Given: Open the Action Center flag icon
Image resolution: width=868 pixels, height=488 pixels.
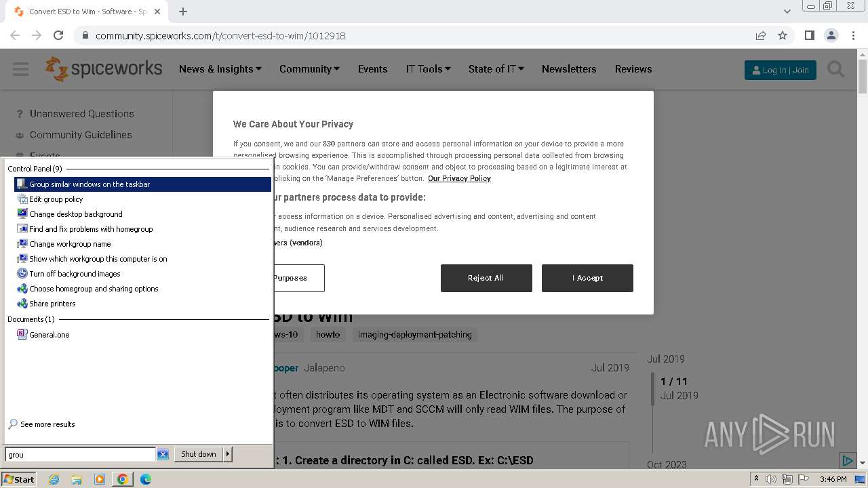Looking at the screenshot, I should pyautogui.click(x=803, y=479).
